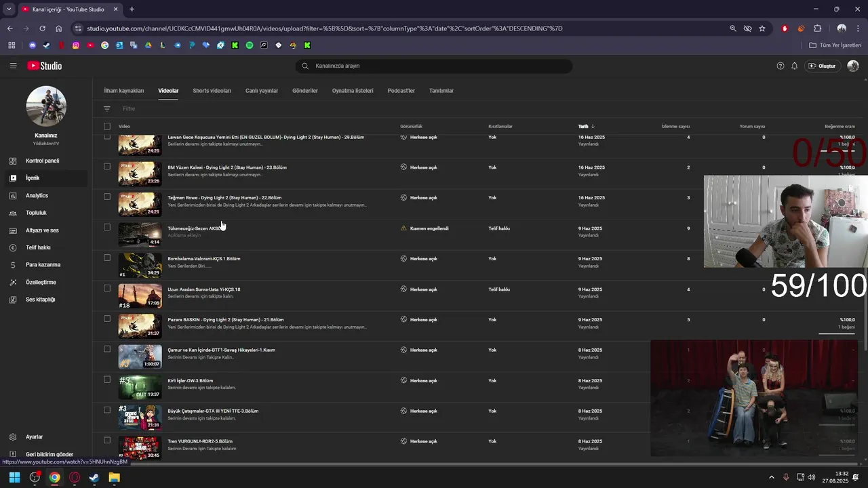Click the Kanalınızda arayın search field

click(434, 66)
